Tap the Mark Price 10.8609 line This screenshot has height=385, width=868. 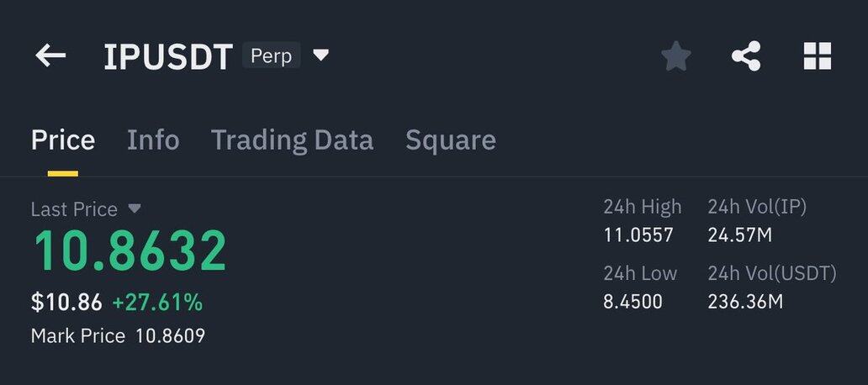coord(118,335)
